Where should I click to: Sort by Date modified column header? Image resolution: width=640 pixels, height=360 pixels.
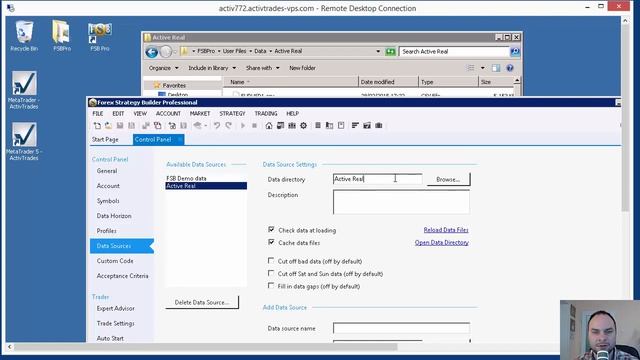coord(388,82)
